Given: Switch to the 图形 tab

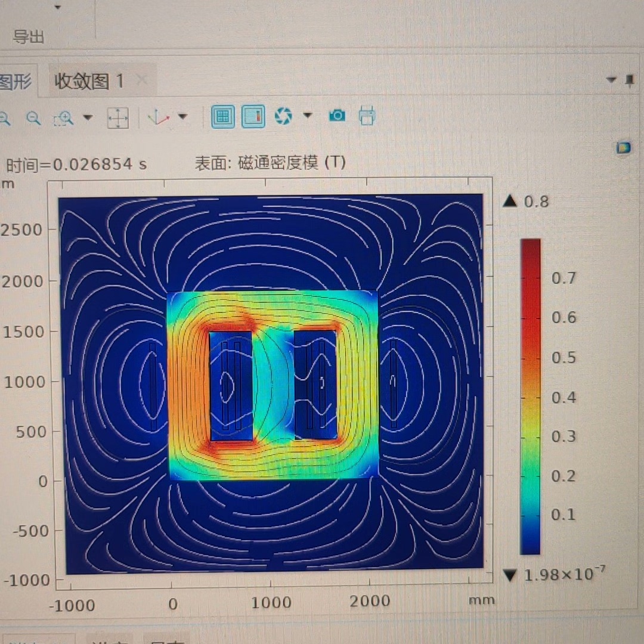Looking at the screenshot, I should (x=16, y=81).
